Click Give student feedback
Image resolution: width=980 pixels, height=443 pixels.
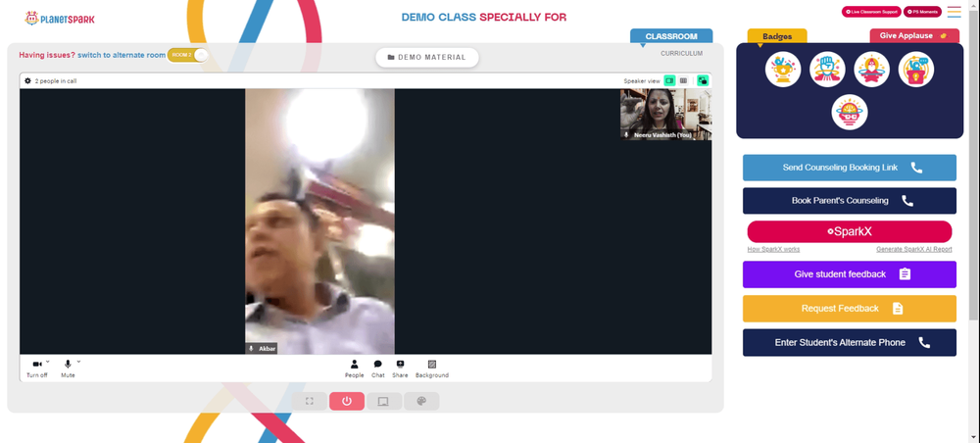click(850, 274)
